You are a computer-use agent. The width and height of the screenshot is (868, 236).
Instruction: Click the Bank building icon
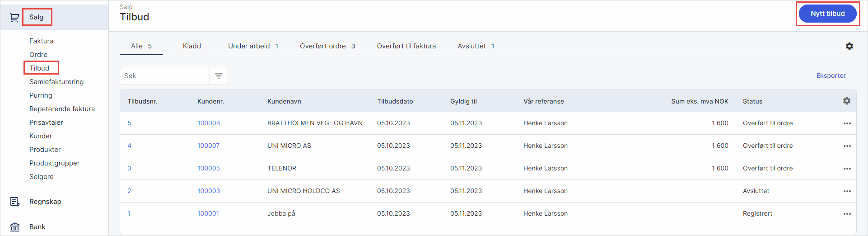[14, 227]
